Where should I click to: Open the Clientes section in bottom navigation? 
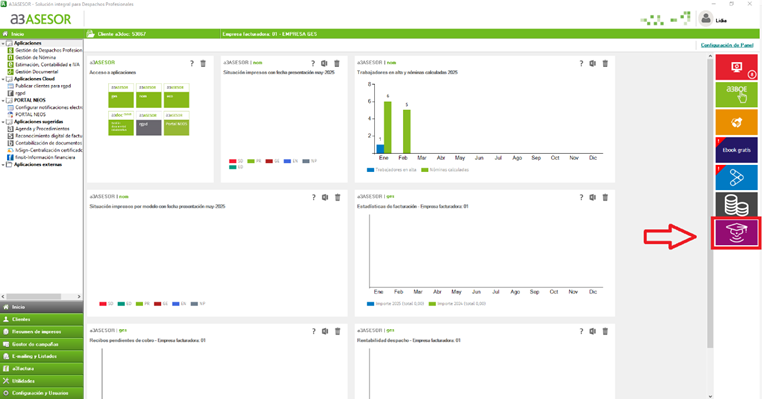coord(42,319)
